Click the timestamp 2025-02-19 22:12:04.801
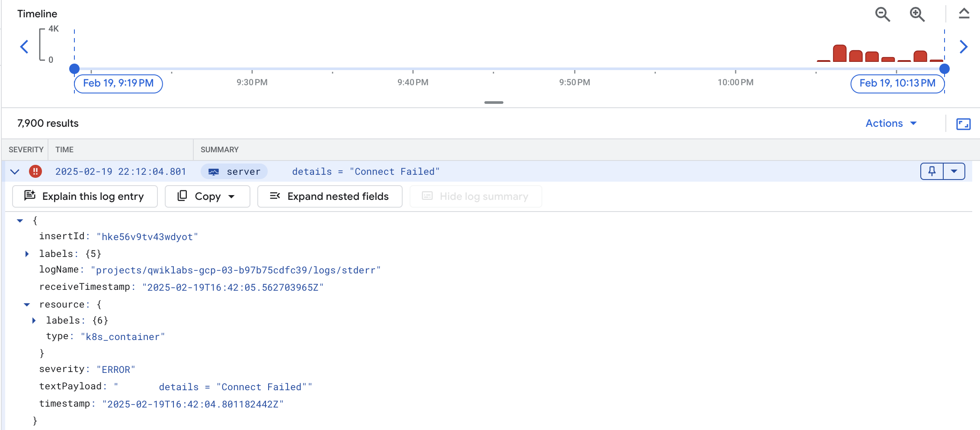The width and height of the screenshot is (980, 430). (121, 172)
